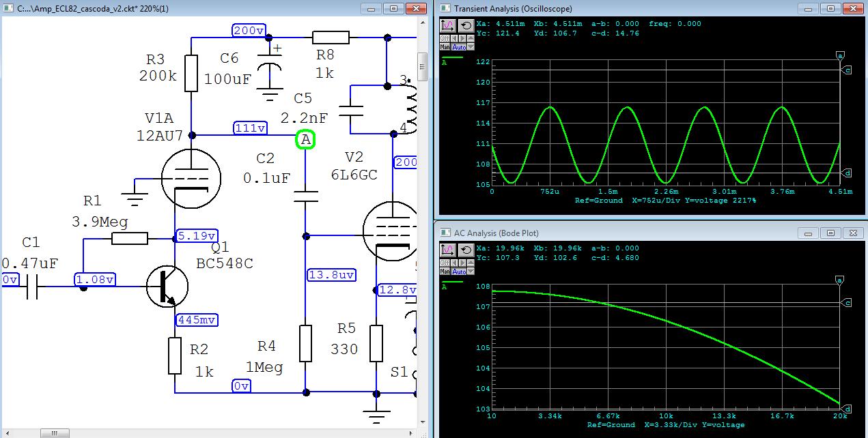Maximize the schematic window
This screenshot has height=438, width=868.
coord(393,8)
